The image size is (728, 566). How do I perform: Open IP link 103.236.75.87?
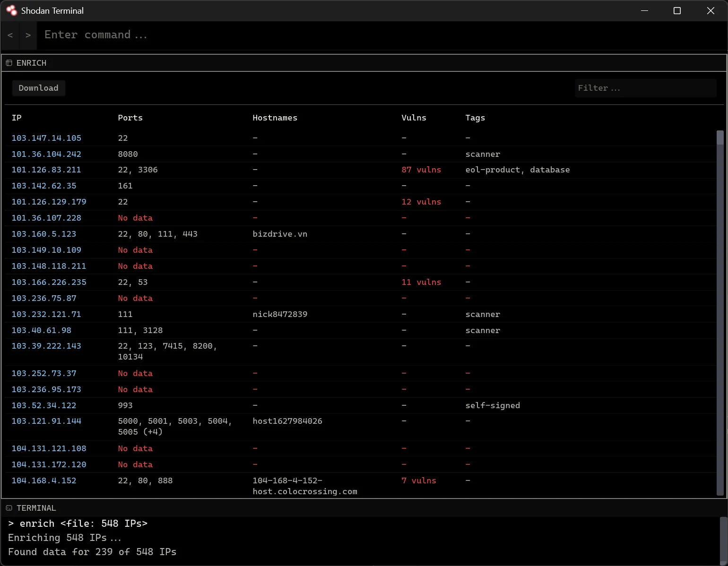44,298
